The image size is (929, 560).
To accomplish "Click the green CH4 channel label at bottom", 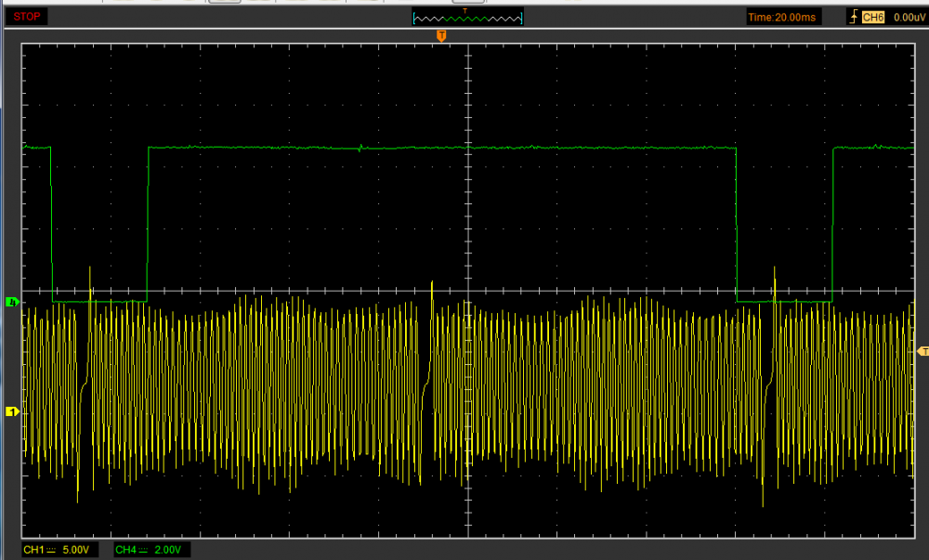I will point(125,550).
